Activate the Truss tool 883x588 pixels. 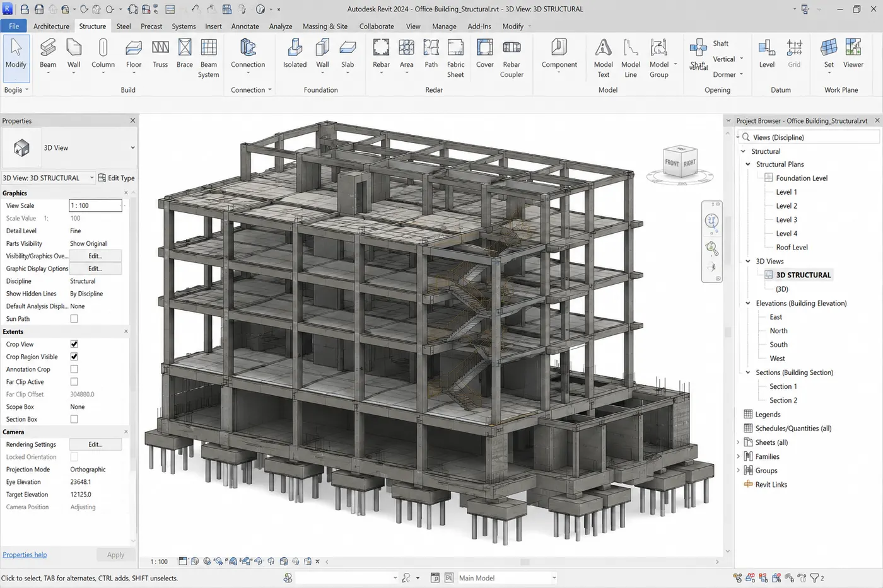coord(160,54)
